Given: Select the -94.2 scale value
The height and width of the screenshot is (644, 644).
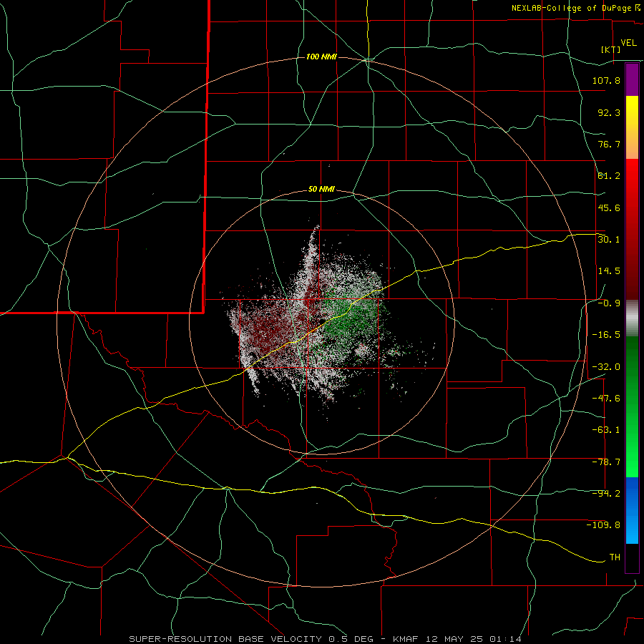Looking at the screenshot, I should pyautogui.click(x=606, y=493).
